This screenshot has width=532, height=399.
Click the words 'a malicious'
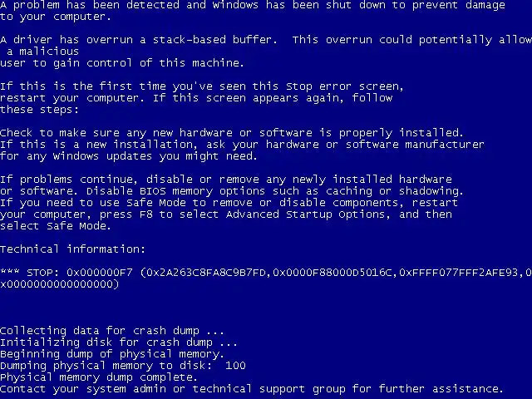[42, 52]
